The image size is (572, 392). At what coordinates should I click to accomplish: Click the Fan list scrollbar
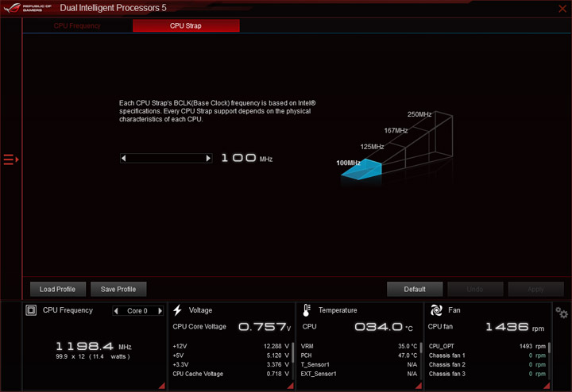click(549, 348)
